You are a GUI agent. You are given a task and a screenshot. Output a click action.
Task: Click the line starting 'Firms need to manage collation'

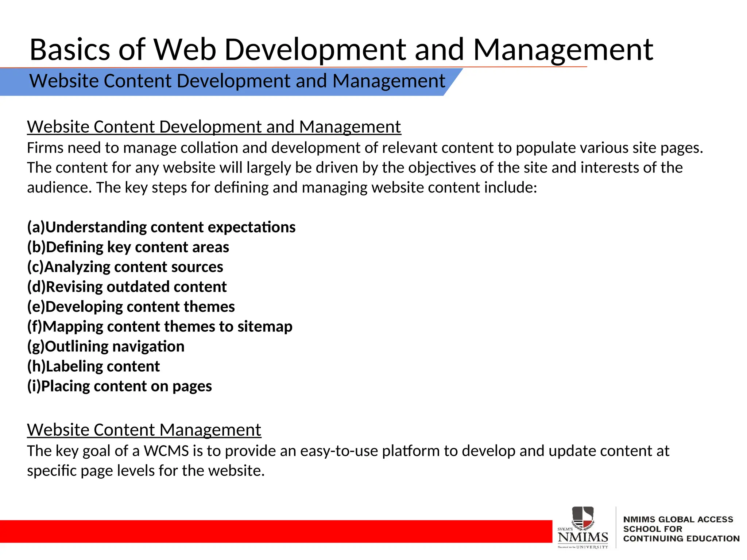[365, 148]
